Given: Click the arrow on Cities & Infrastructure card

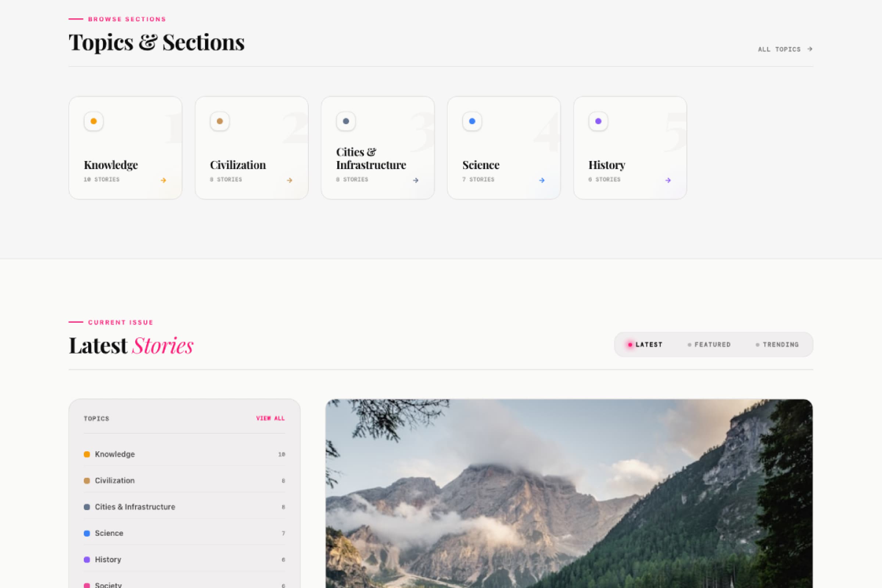Looking at the screenshot, I should pyautogui.click(x=416, y=180).
